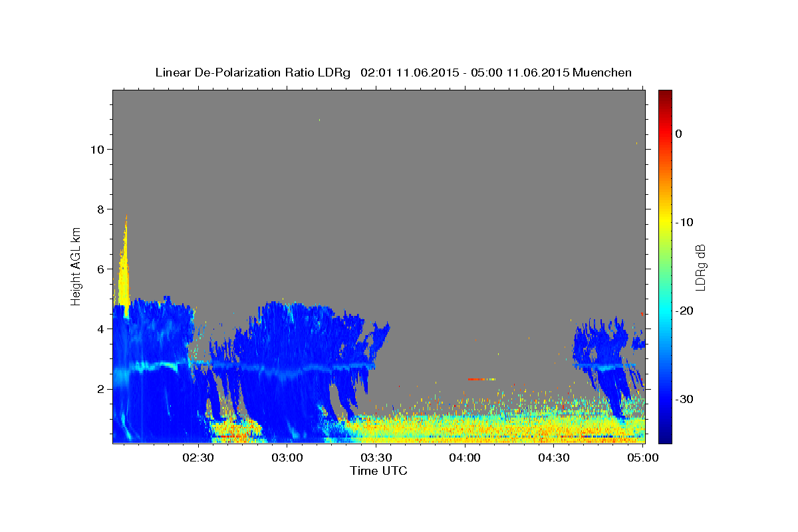Click the plot title 'Linear De-Polarization Ratio LDRg'
This screenshot has width=798, height=532.
coord(252,72)
